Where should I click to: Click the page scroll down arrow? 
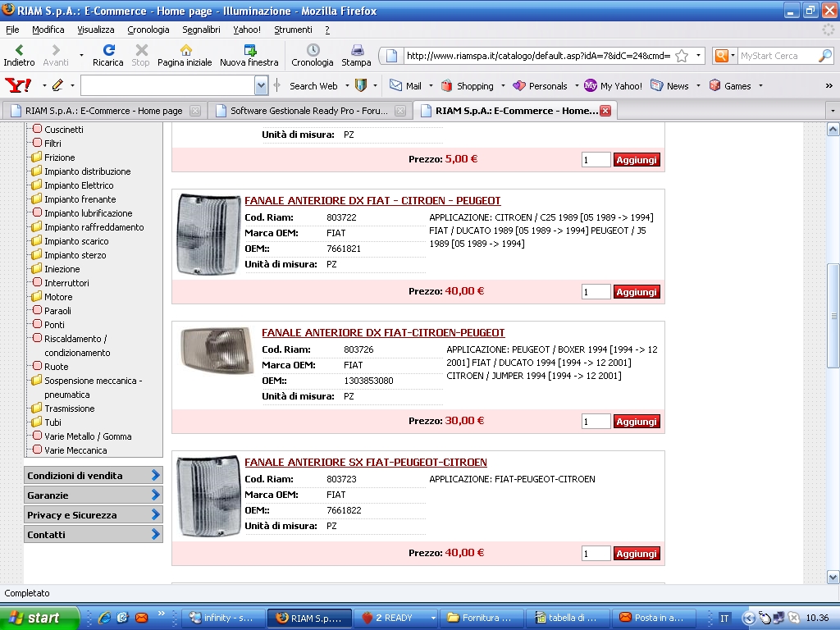[x=833, y=577]
